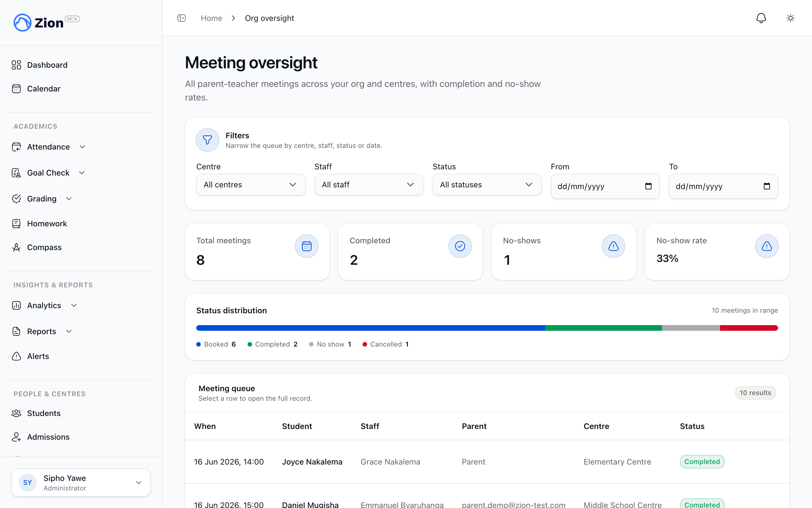Image resolution: width=812 pixels, height=508 pixels.
Task: Expand the Analytics submenu chevron
Action: click(x=74, y=305)
